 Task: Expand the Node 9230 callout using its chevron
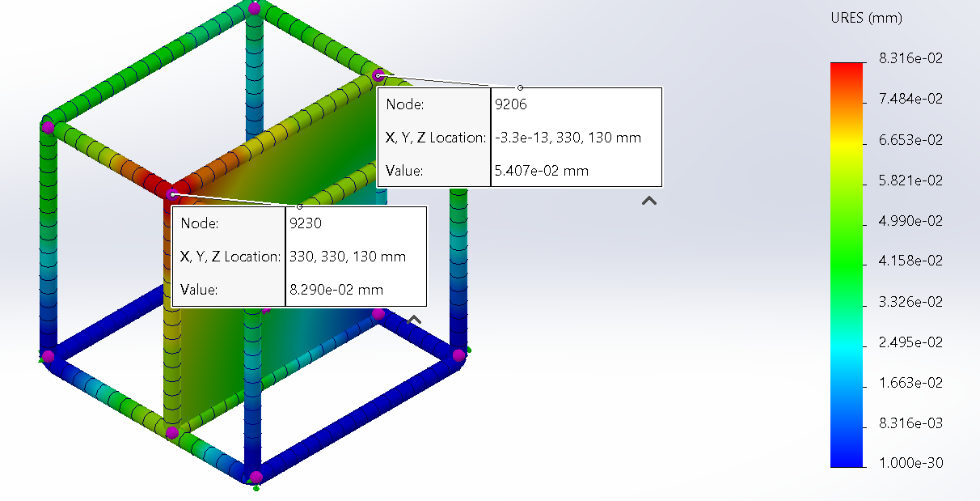coord(413,321)
